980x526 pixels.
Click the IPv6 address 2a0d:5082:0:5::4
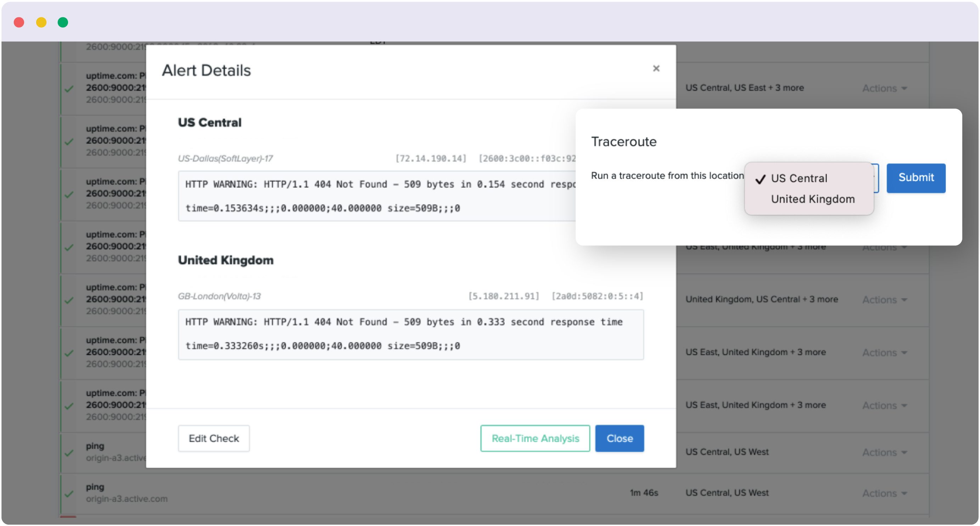[597, 296]
